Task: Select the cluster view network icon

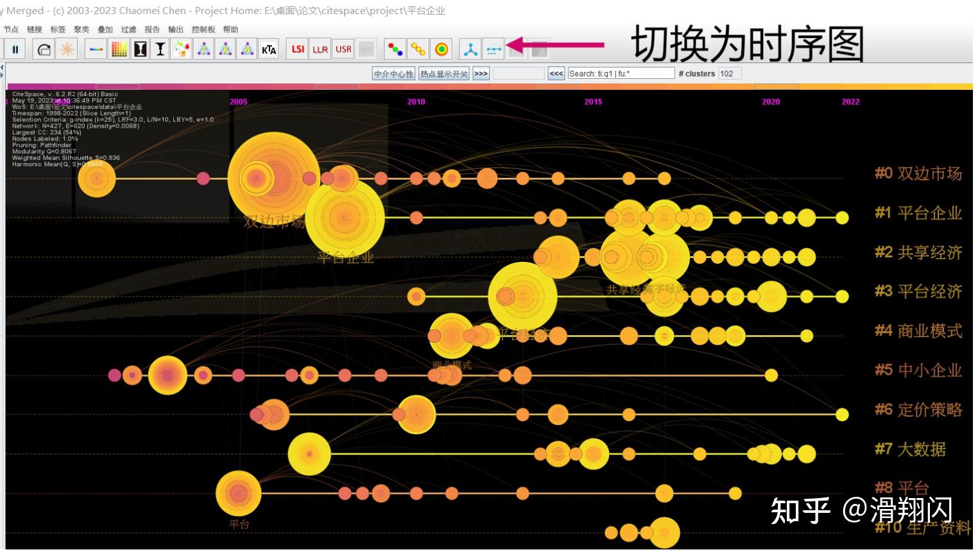Action: pyautogui.click(x=470, y=49)
